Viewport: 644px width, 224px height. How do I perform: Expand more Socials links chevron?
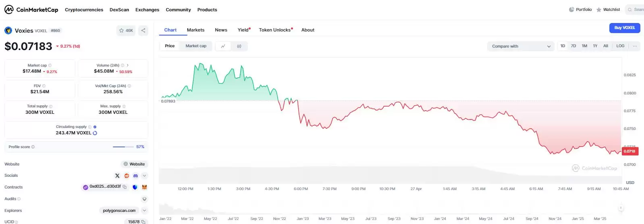144,176
